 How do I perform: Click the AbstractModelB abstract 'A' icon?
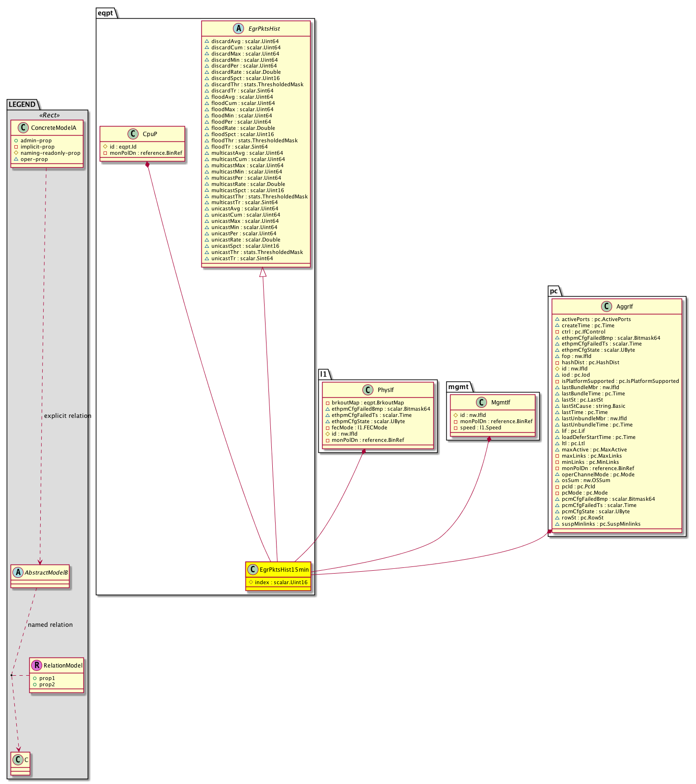pos(18,573)
